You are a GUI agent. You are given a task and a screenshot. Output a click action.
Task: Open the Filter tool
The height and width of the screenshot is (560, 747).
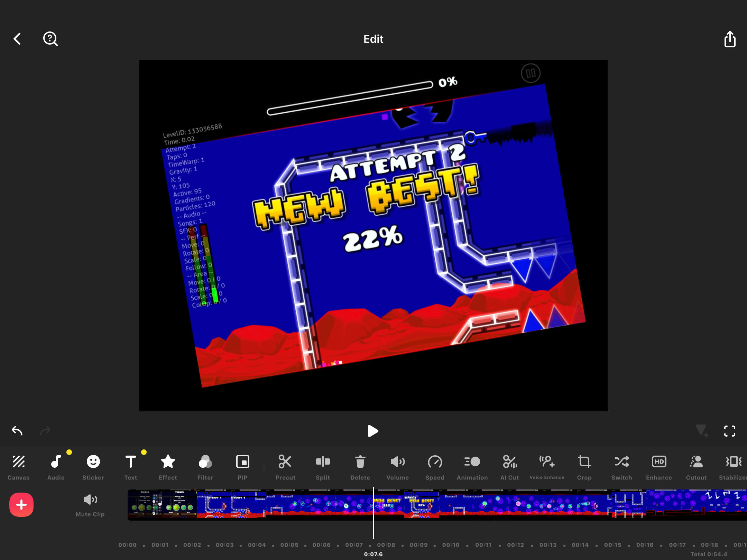[205, 467]
